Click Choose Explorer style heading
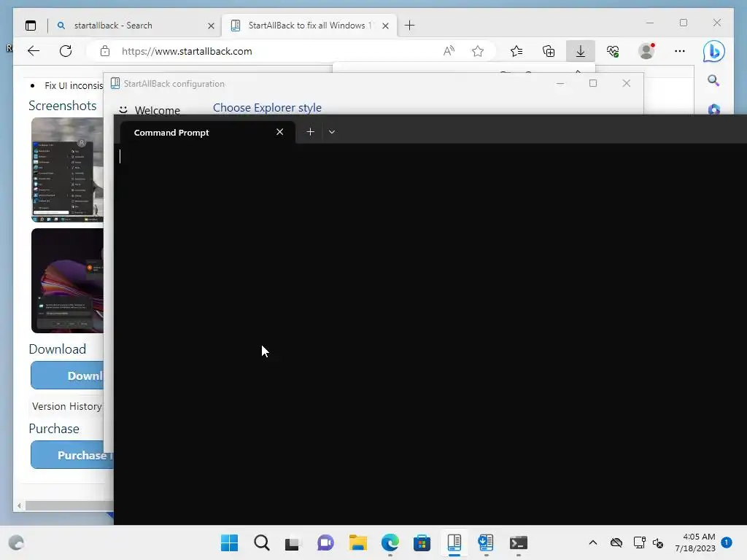 point(267,108)
